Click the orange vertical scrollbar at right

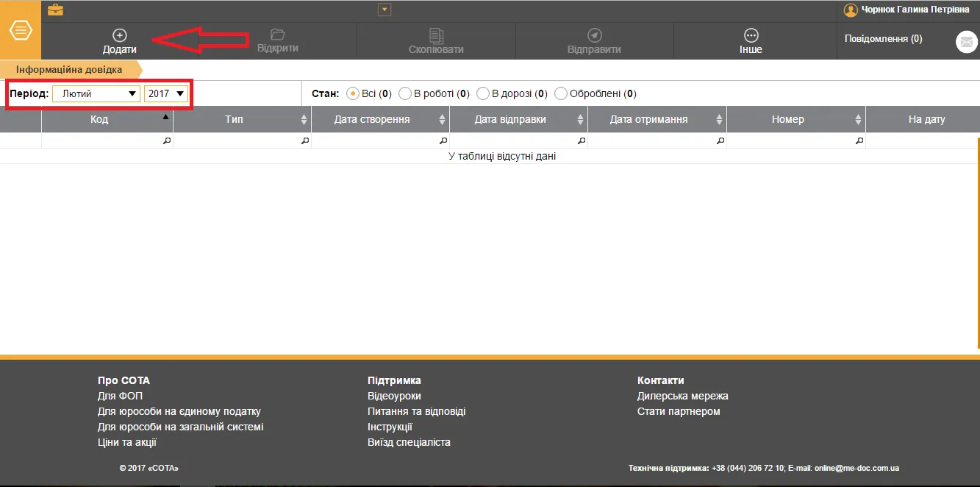pyautogui.click(x=978, y=243)
